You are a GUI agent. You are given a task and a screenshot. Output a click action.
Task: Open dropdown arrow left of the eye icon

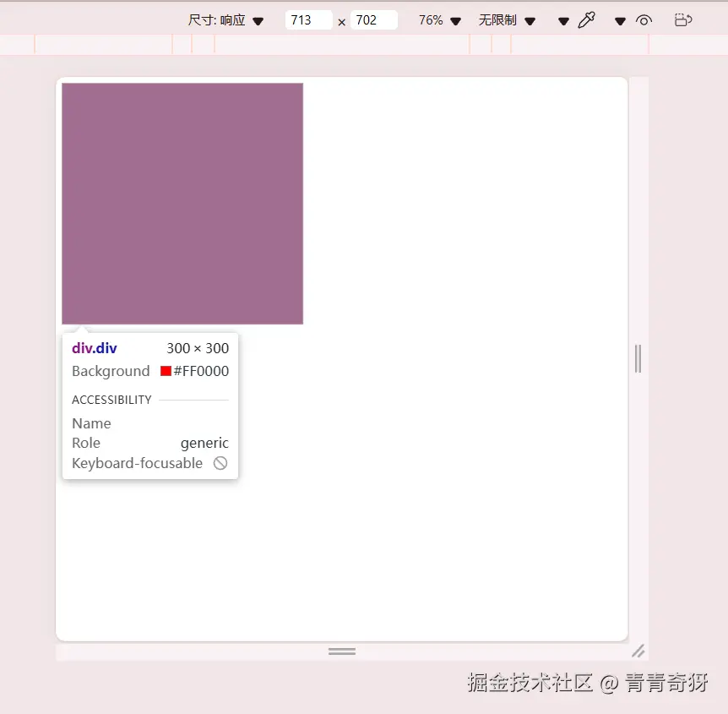point(620,21)
